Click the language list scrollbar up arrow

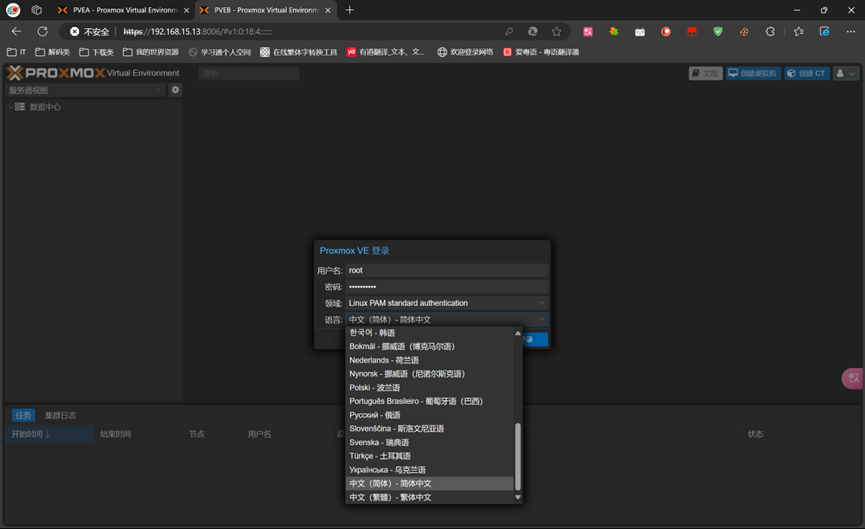[517, 333]
